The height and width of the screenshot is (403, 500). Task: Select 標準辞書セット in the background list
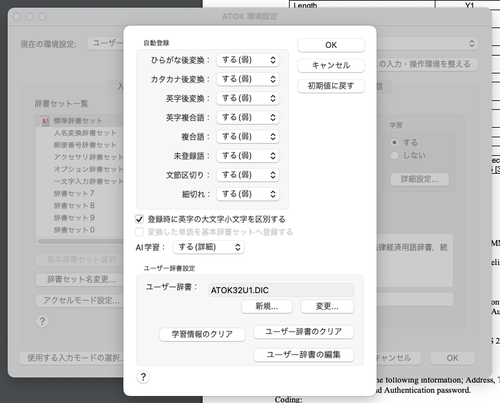[79, 121]
